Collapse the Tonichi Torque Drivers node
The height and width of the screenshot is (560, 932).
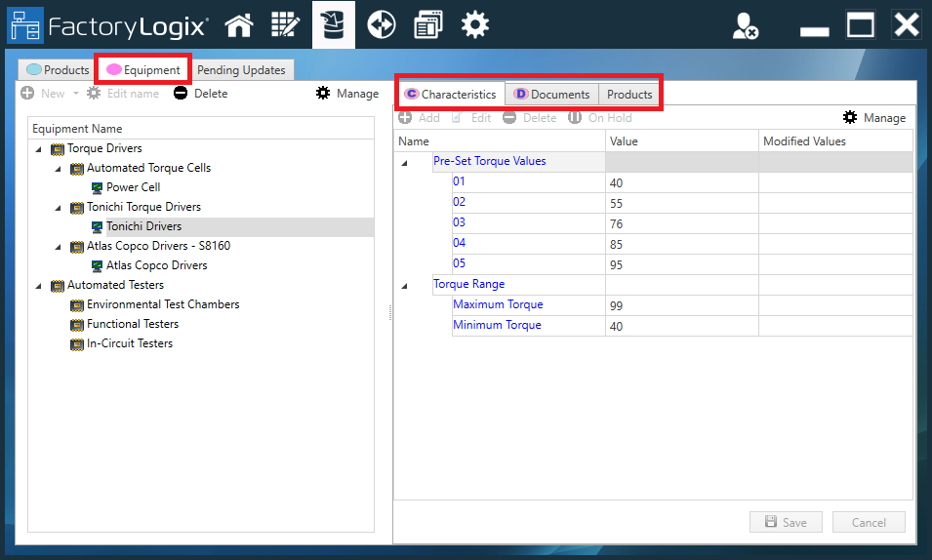(59, 208)
